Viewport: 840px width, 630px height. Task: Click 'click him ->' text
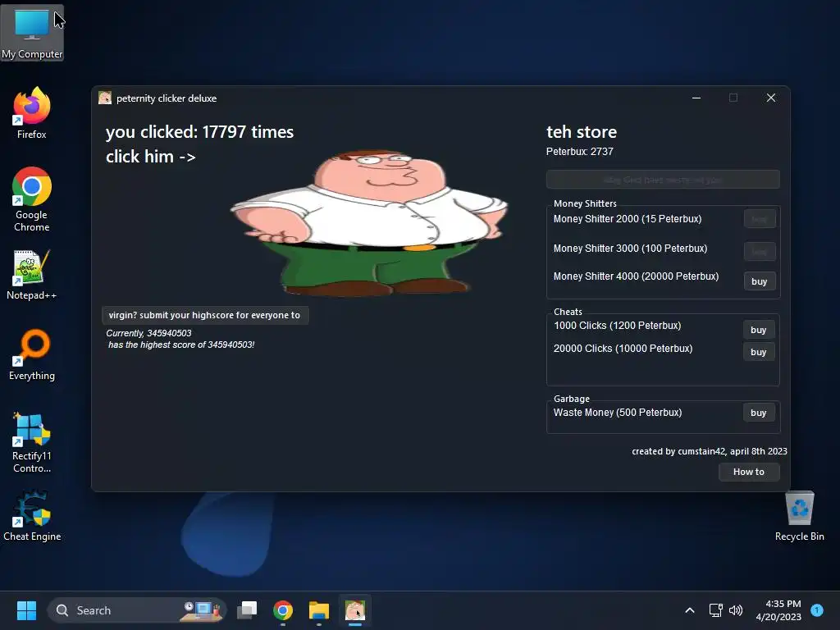tap(151, 157)
